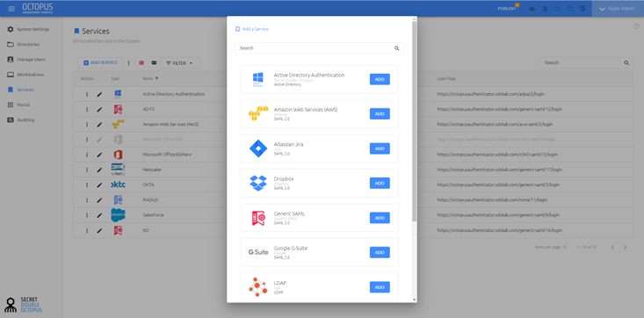Click the ADD SERVICE button

pyautogui.click(x=100, y=63)
